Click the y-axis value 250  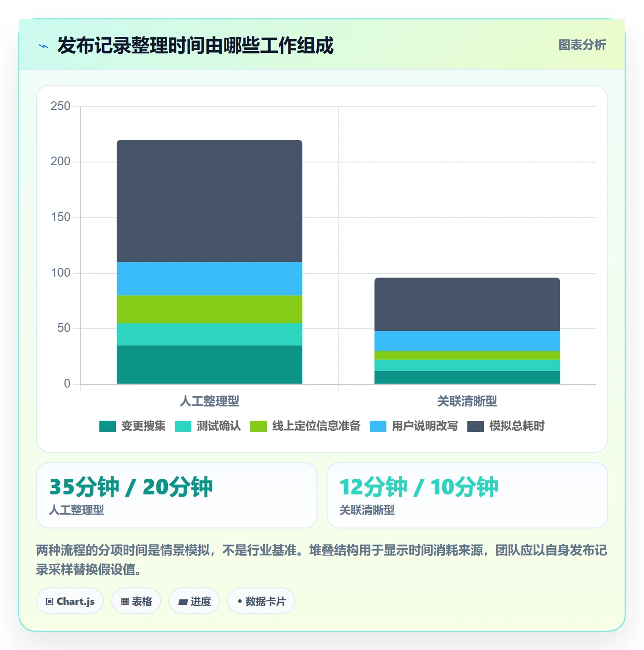click(61, 106)
